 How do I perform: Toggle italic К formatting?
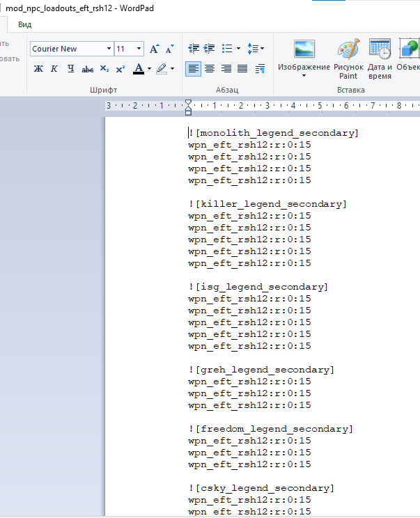[x=54, y=69]
